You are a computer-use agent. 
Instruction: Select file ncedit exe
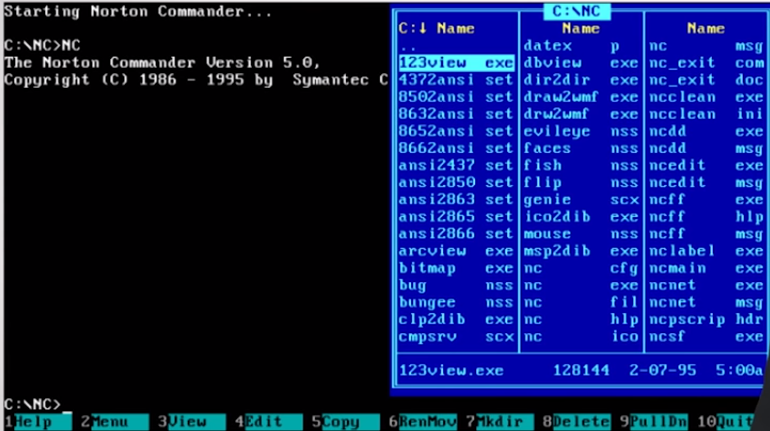pyautogui.click(x=706, y=165)
